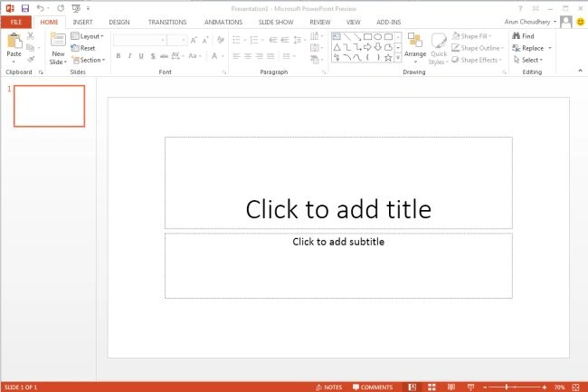The width and height of the screenshot is (588, 392).
Task: Open the Shape Effects dropdown
Action: [477, 60]
